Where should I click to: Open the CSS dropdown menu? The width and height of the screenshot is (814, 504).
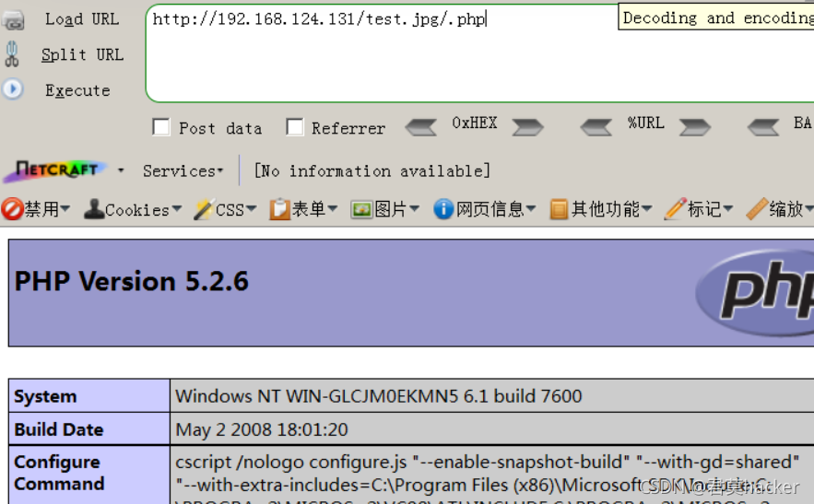(252, 208)
